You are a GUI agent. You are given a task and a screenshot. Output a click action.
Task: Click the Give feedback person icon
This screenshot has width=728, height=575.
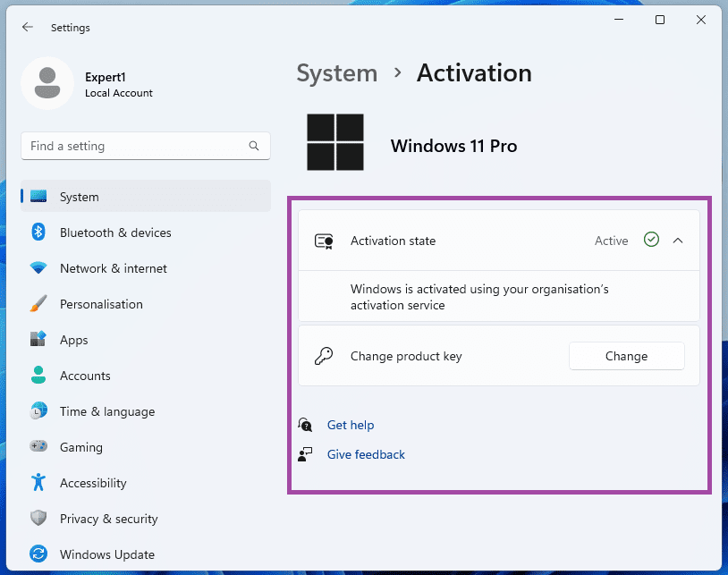(305, 454)
